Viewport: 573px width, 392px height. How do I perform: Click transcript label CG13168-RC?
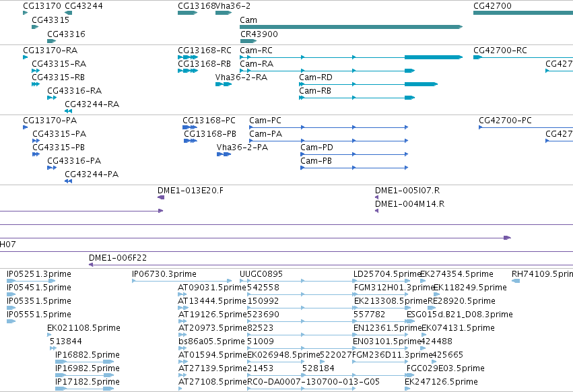point(205,50)
